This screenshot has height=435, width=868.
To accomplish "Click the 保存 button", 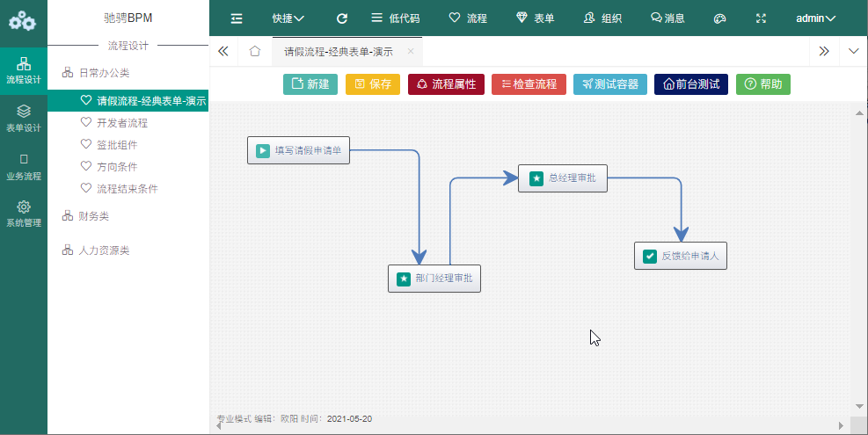I will [373, 84].
